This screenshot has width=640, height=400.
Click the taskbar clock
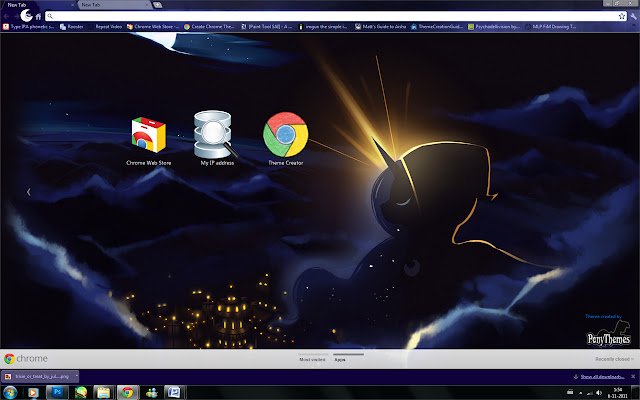(618, 393)
